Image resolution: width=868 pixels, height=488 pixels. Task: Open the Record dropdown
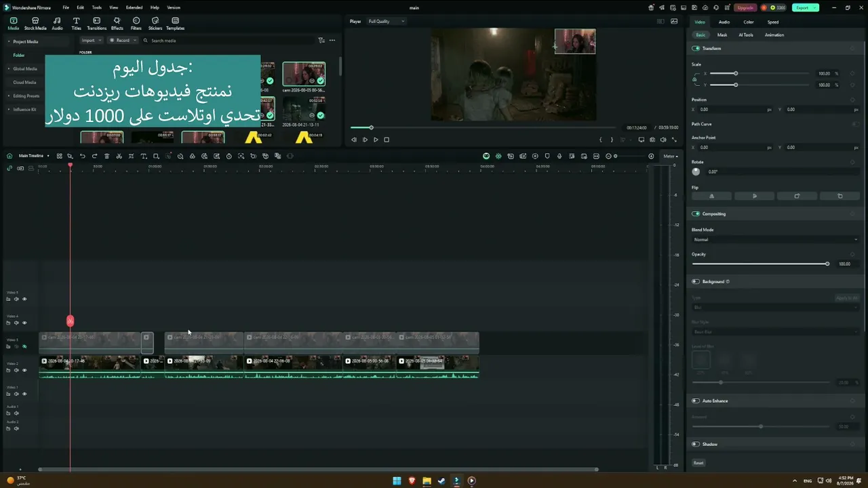(x=123, y=41)
